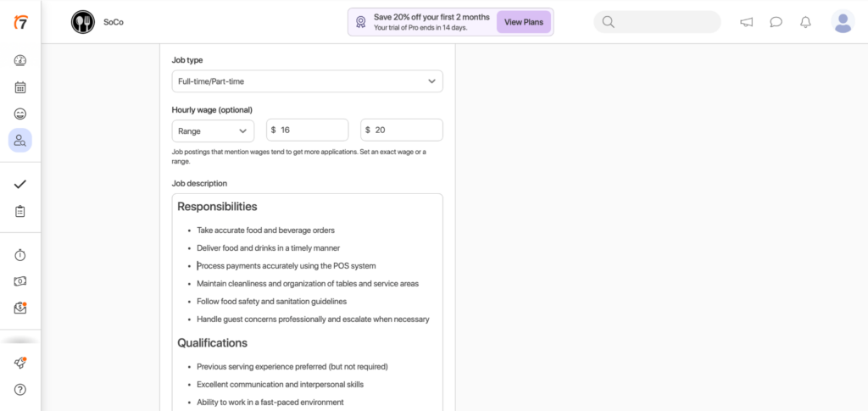Click the "Handle guest concerns professionally" bullet

[x=314, y=319]
